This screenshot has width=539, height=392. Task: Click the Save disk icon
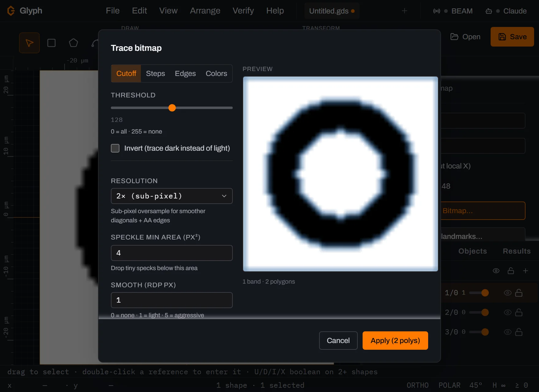click(x=502, y=37)
